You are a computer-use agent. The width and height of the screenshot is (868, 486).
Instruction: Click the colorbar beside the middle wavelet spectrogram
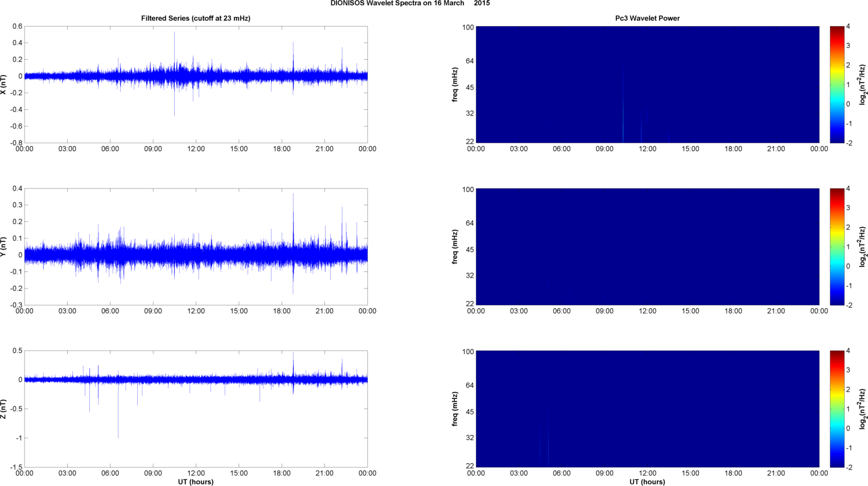tap(837, 246)
